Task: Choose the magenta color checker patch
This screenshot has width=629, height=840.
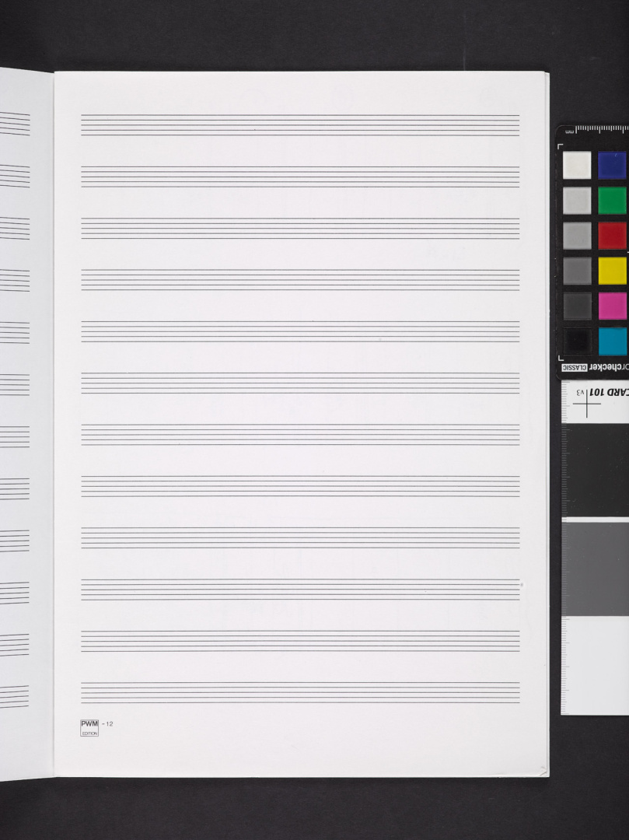Action: pyautogui.click(x=612, y=306)
